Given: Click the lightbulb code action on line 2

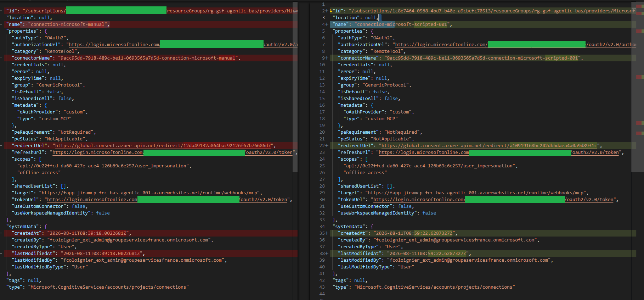Looking at the screenshot, I should (331, 11).
